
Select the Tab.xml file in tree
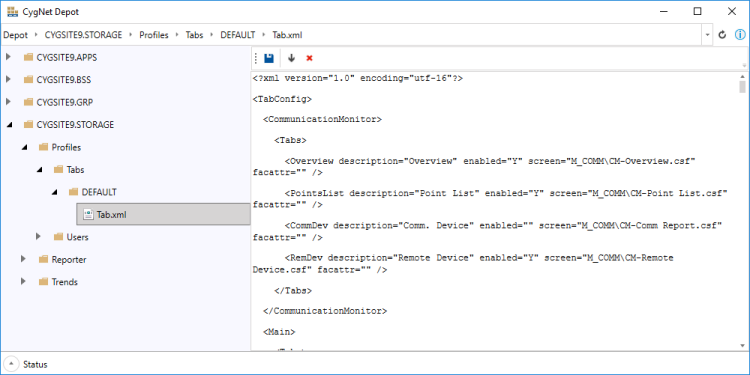click(163, 215)
